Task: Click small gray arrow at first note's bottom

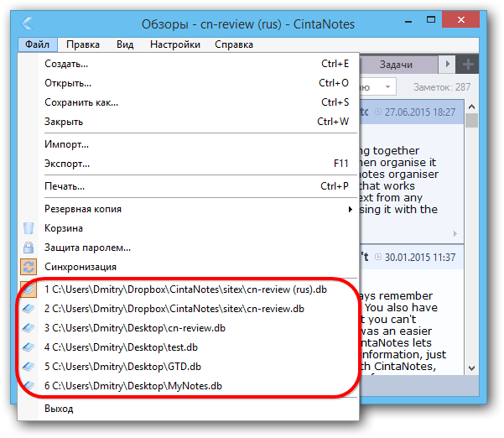Action: pos(455,233)
